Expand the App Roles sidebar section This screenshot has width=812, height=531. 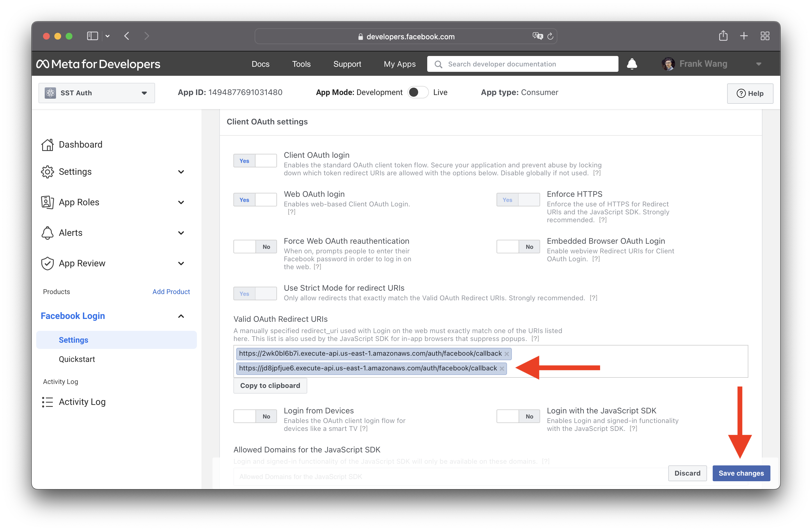click(181, 202)
